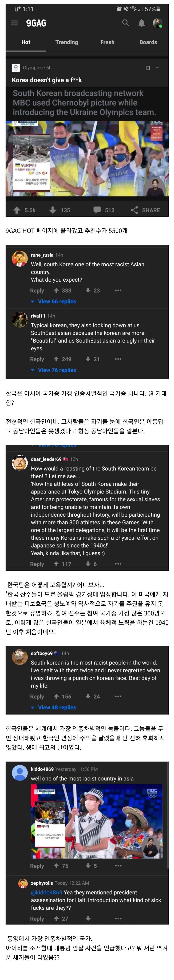Share the Korea post
This screenshot has height=980, width=174.
click(145, 210)
